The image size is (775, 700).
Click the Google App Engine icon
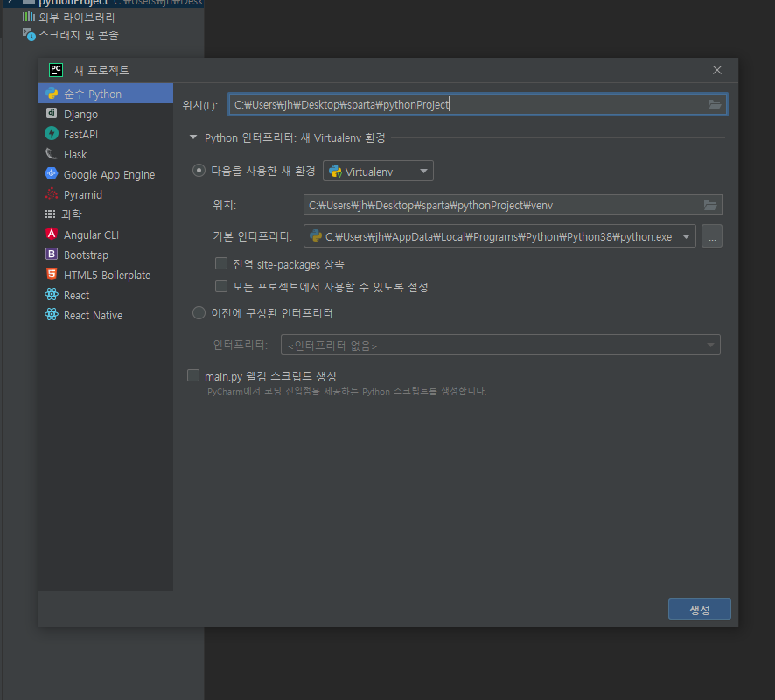point(52,173)
